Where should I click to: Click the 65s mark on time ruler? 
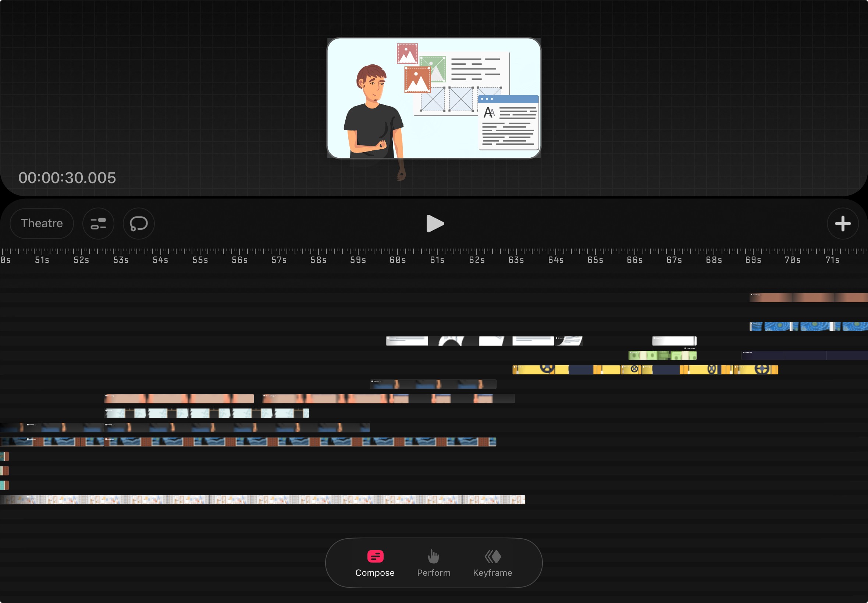point(595,260)
